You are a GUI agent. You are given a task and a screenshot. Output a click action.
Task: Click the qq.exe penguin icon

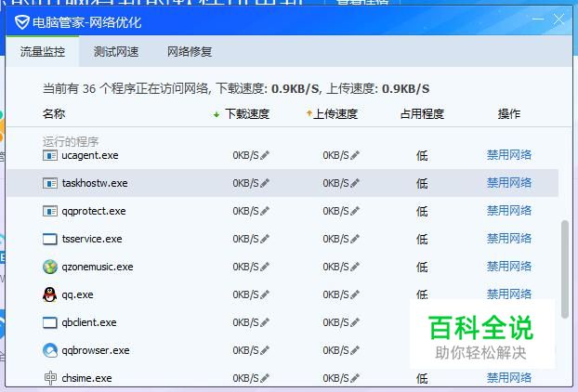click(x=50, y=294)
